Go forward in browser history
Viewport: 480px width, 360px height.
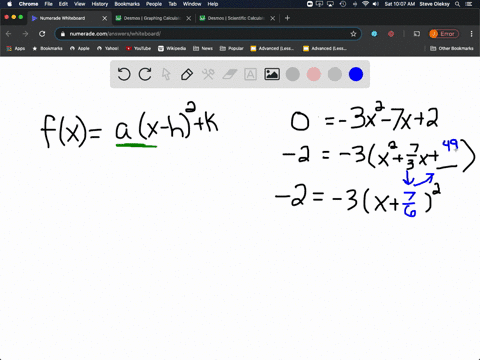(25, 34)
